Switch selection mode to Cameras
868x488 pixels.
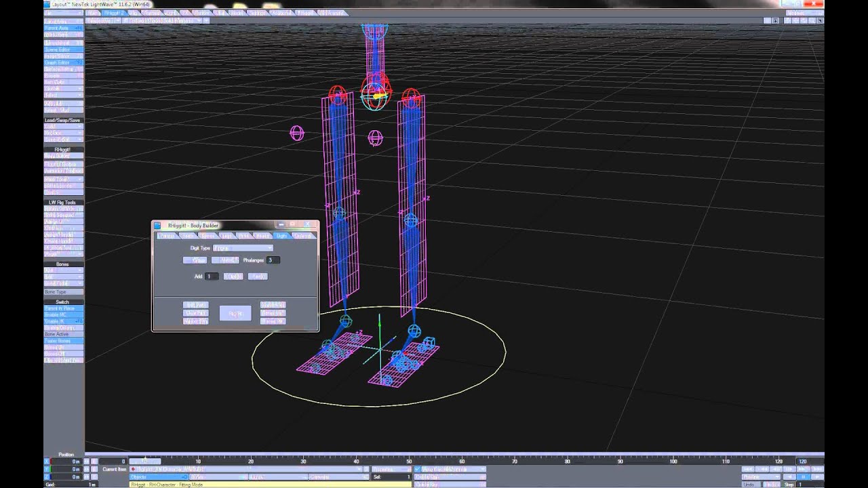(x=339, y=476)
